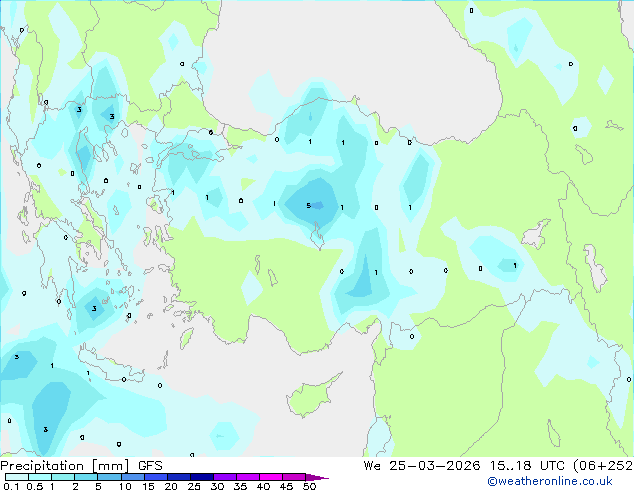Click the '50' legend label

[309, 486]
